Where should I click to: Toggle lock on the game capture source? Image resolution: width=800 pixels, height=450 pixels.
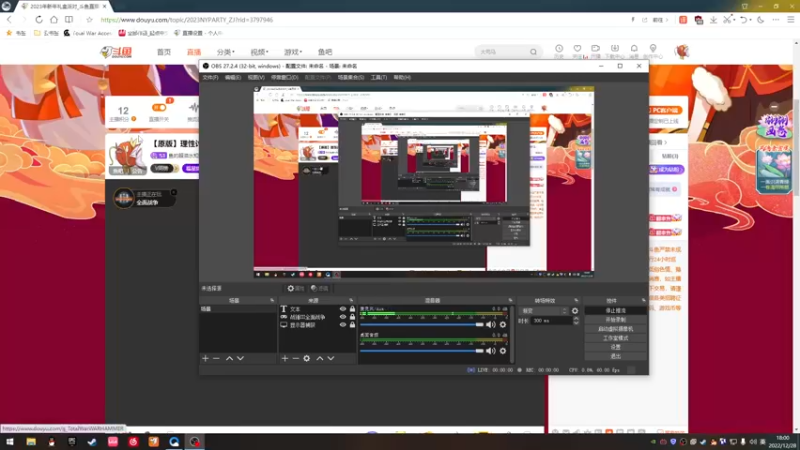point(352,317)
